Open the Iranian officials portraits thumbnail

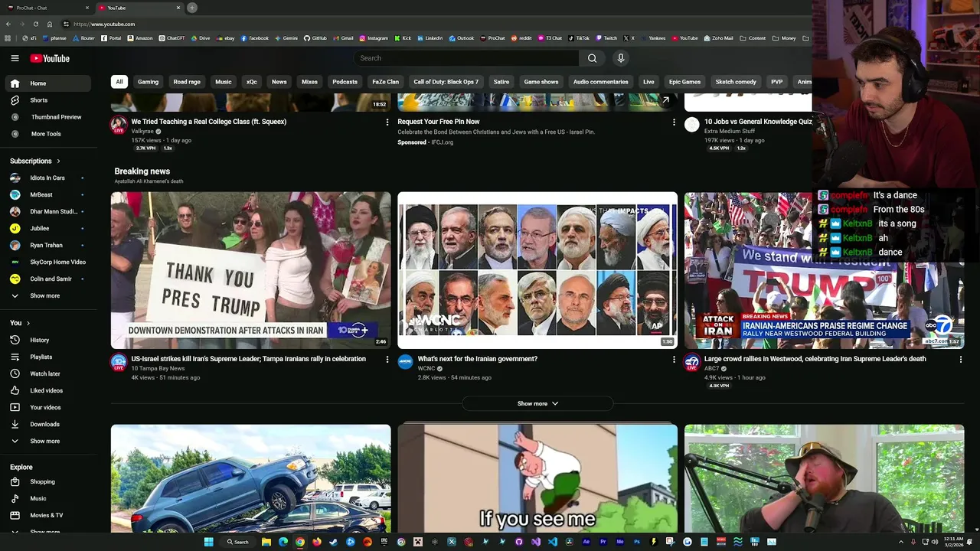537,270
